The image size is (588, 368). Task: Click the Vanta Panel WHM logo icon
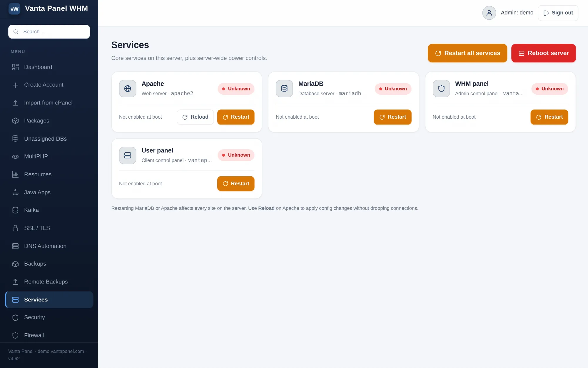coord(14,9)
